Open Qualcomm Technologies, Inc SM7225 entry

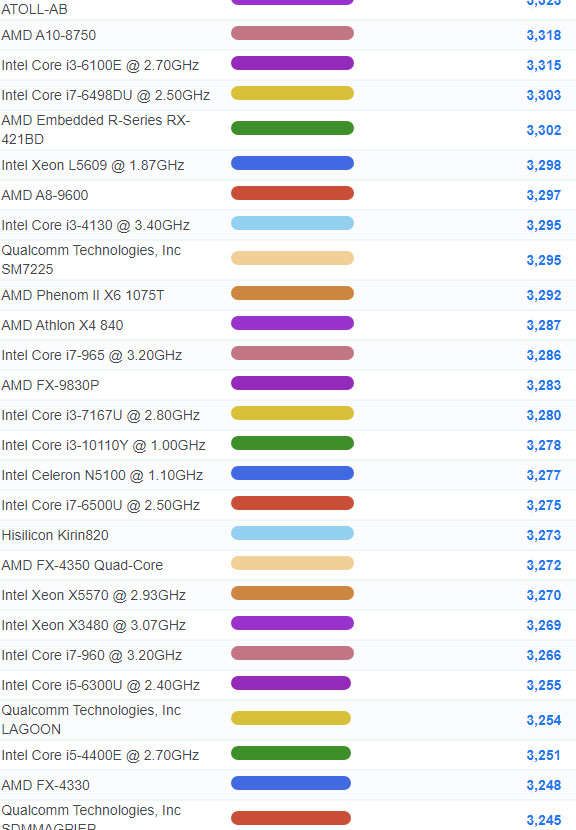pos(91,260)
